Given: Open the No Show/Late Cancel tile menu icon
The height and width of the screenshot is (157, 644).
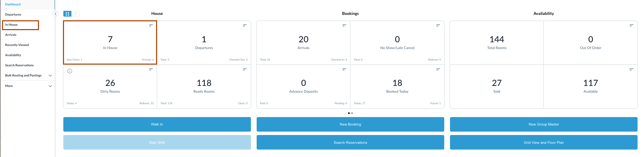Looking at the screenshot, I should tap(438, 25).
